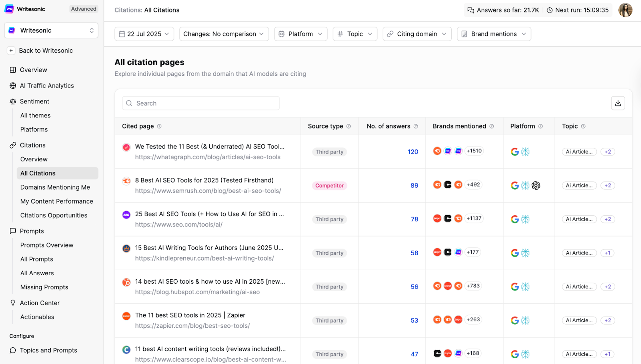This screenshot has height=364, width=641.
Task: Open the Platform filter dropdown
Action: [301, 34]
